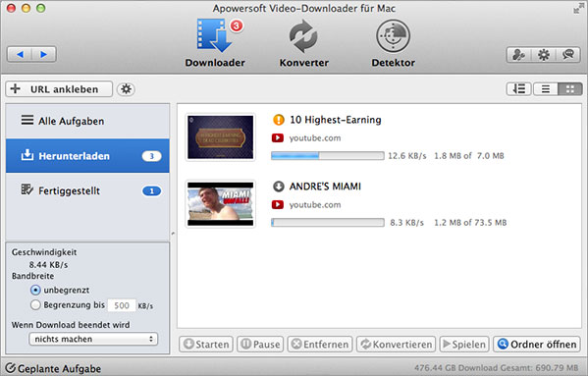Click the forward navigation arrow

tap(44, 54)
